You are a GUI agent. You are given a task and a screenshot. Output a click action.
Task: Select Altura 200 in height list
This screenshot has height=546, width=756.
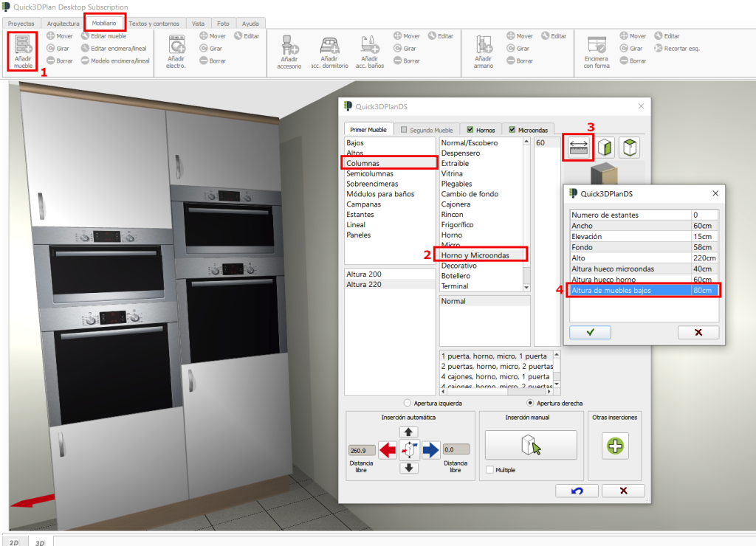pos(363,274)
